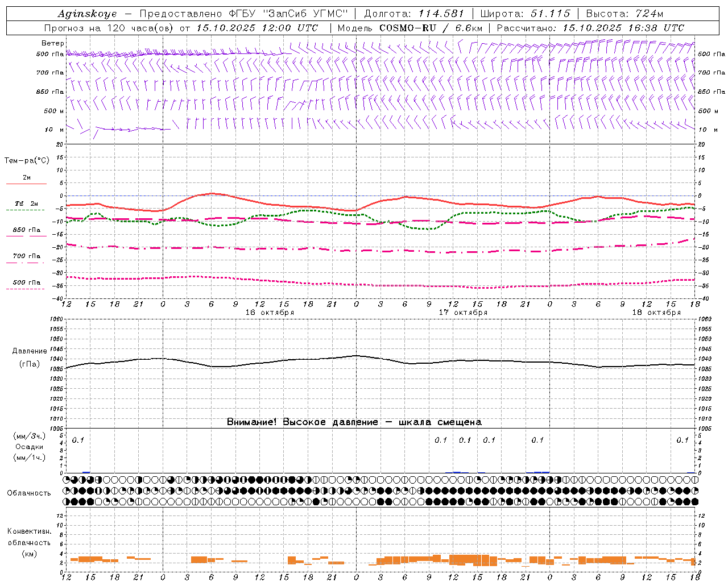Click the "Конвективн." convective cloud label
Viewport: 728px width, 582px height.
29,531
